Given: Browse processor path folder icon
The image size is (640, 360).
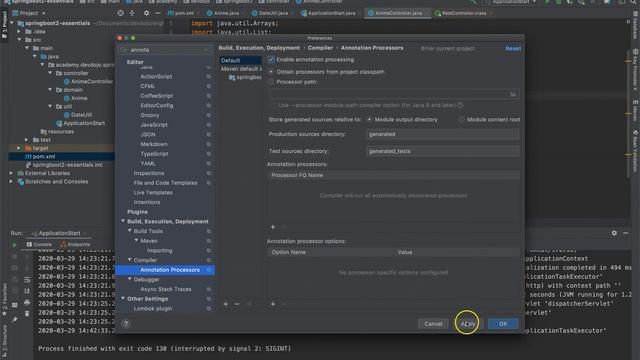Looking at the screenshot, I should point(513,94).
